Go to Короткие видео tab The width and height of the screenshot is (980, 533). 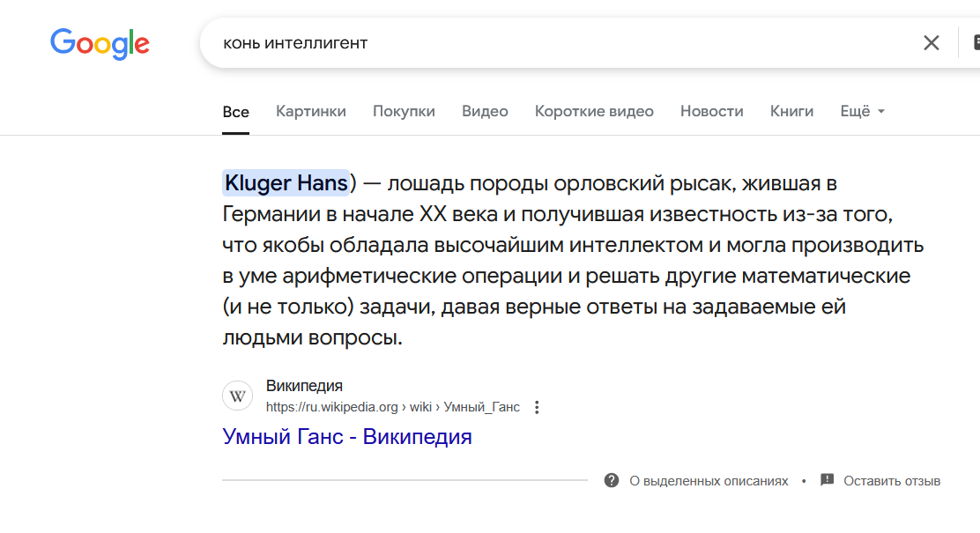point(594,111)
